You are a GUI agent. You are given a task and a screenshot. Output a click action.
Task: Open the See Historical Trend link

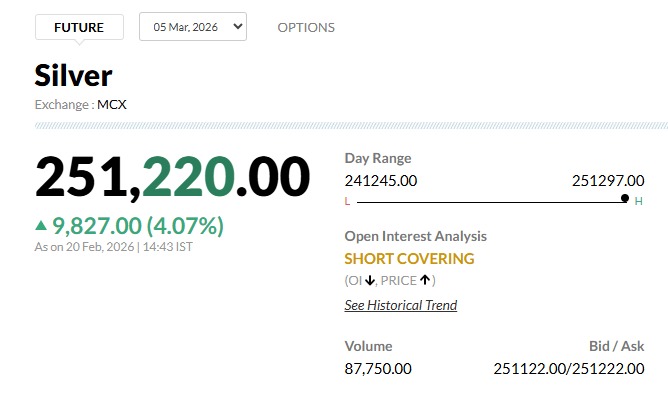[400, 305]
